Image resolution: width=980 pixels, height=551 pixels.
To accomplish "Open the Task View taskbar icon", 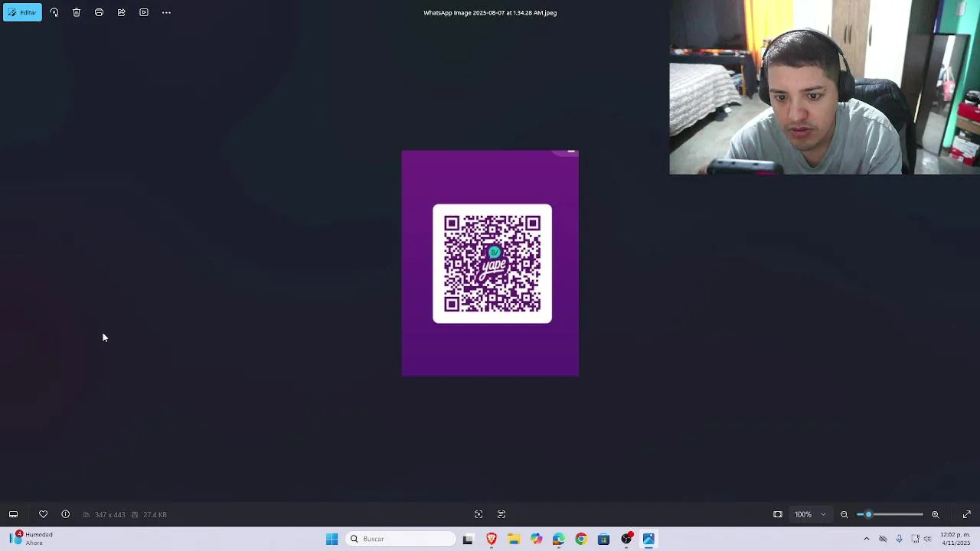I will tap(468, 539).
